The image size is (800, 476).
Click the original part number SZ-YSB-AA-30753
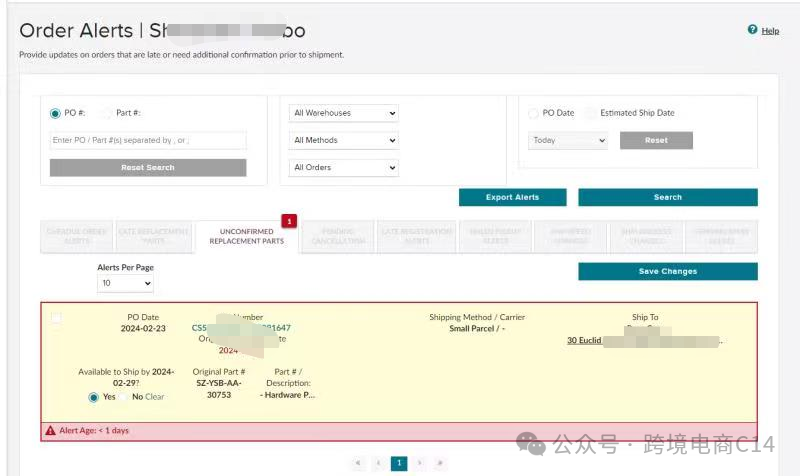pos(219,389)
